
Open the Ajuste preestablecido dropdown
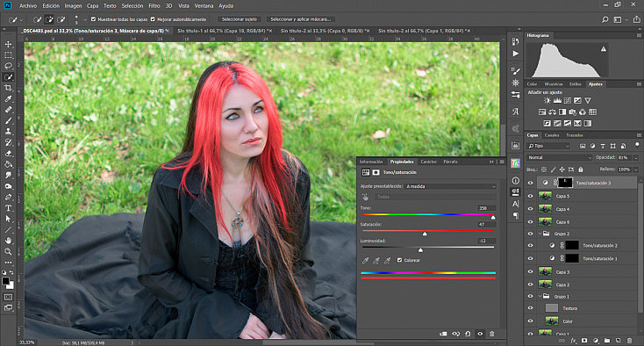[451, 186]
